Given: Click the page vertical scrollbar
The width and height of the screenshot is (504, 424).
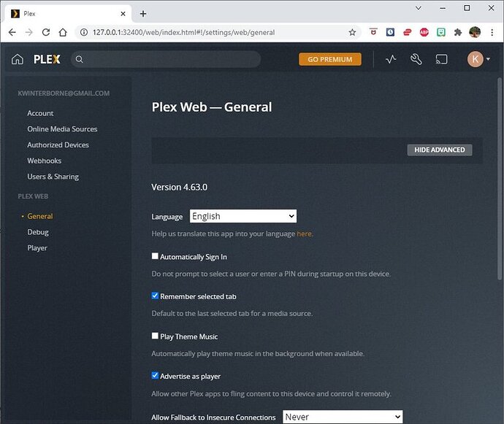Looking at the screenshot, I should 500,178.
